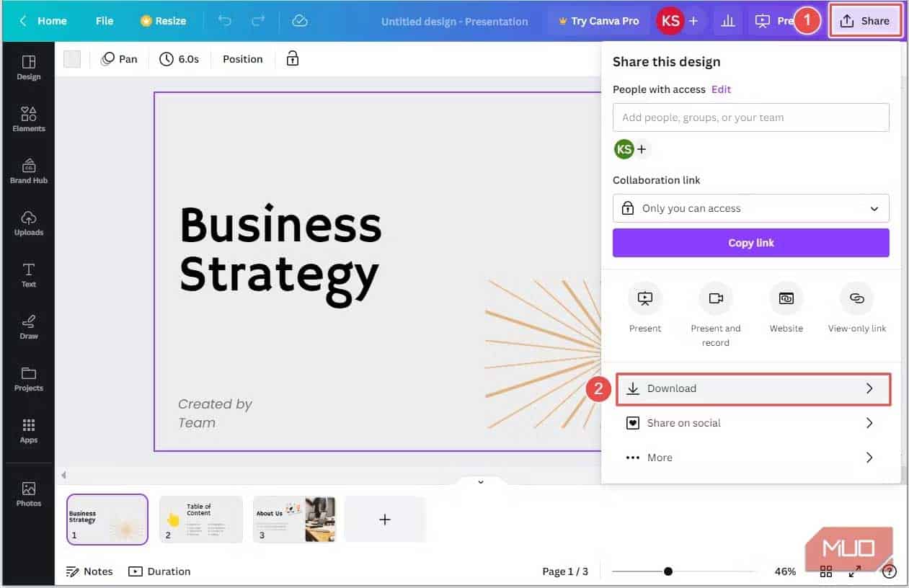Open the Elements panel
Image resolution: width=909 pixels, height=588 pixels.
coord(28,119)
